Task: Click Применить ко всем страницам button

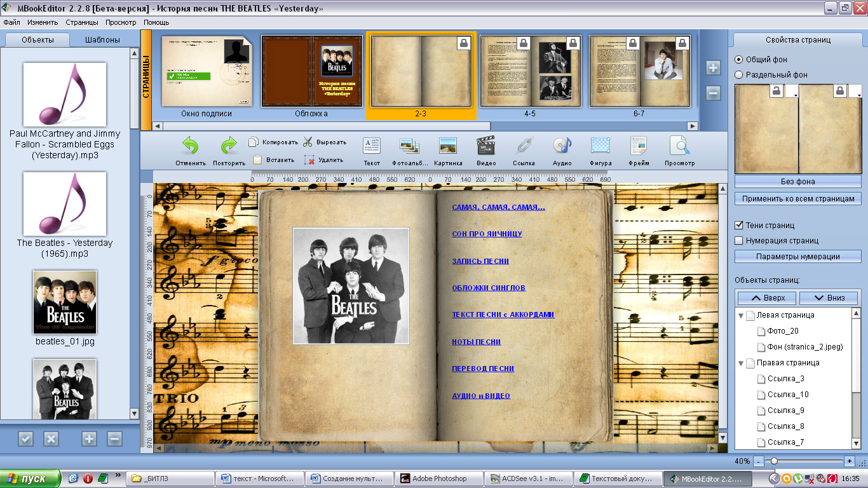Action: 798,199
